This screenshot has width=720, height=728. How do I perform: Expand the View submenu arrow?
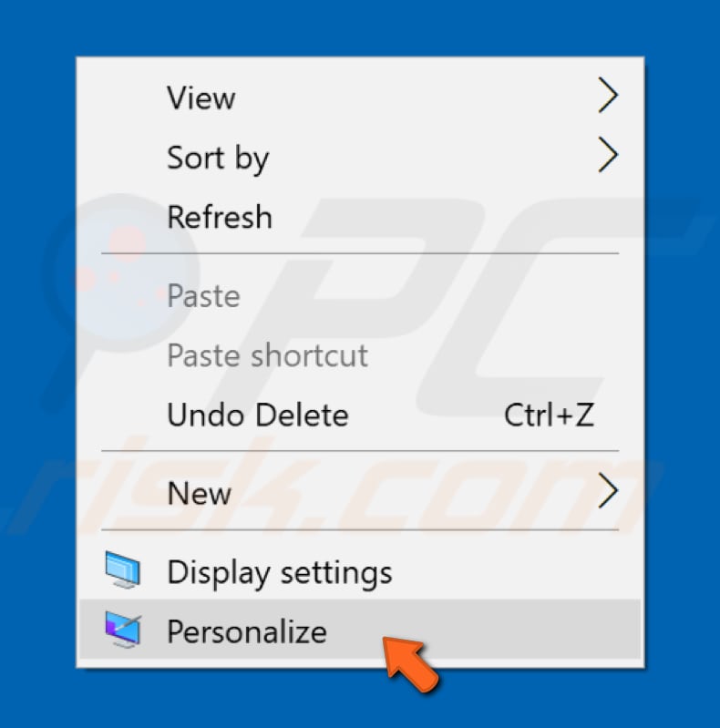point(607,97)
